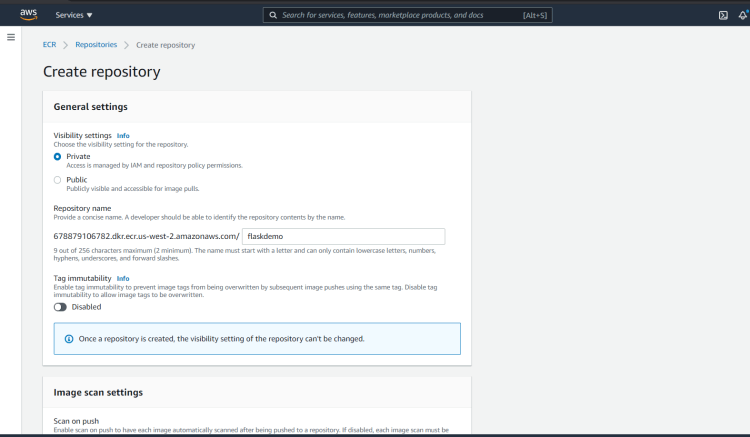
Task: Click the 'Create repository' page title
Action: click(101, 72)
